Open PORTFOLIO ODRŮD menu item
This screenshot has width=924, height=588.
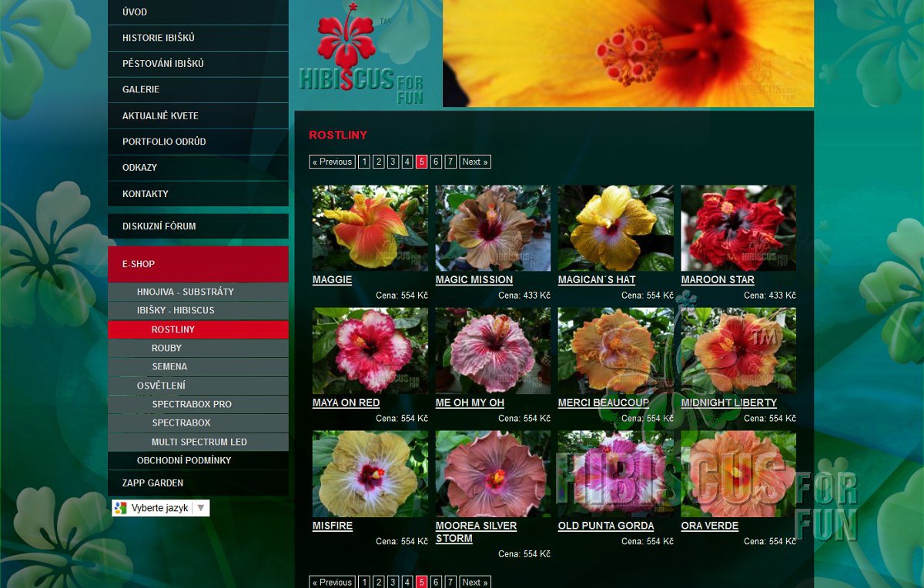(x=198, y=142)
